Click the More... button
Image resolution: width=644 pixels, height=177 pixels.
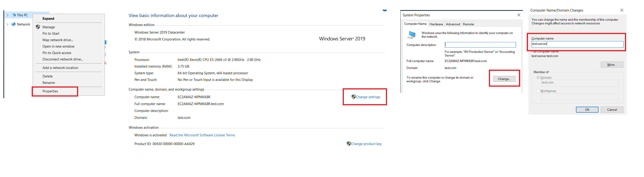(x=612, y=65)
